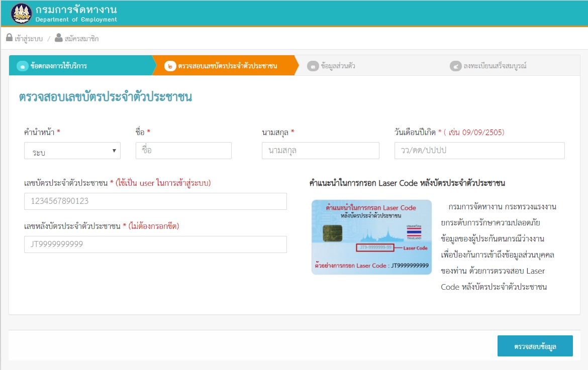Click the ตรวจสอบข้อมูล verify button
The image size is (588, 370).
pos(535,346)
